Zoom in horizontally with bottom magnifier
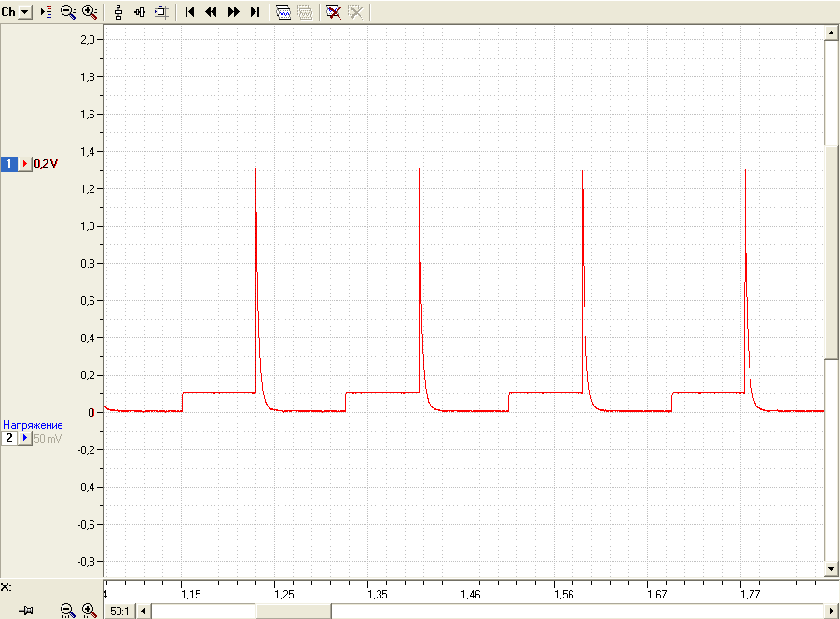This screenshot has height=619, width=840. [x=90, y=610]
